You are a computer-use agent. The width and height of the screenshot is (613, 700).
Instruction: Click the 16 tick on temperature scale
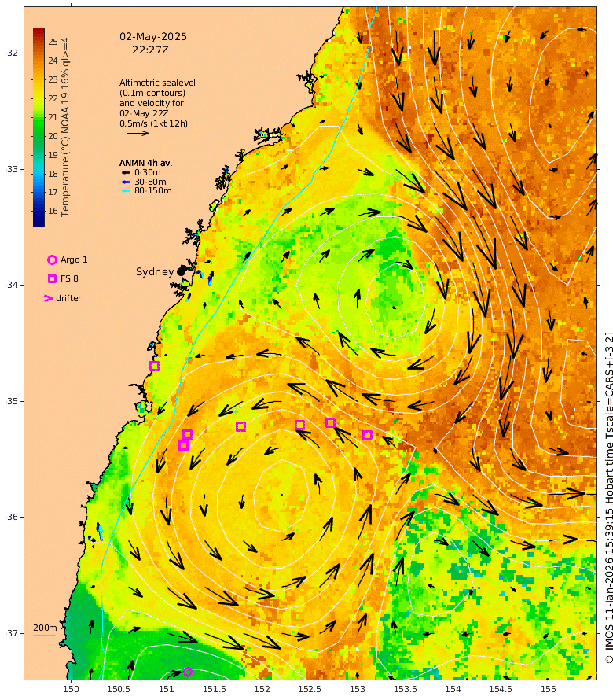53,211
